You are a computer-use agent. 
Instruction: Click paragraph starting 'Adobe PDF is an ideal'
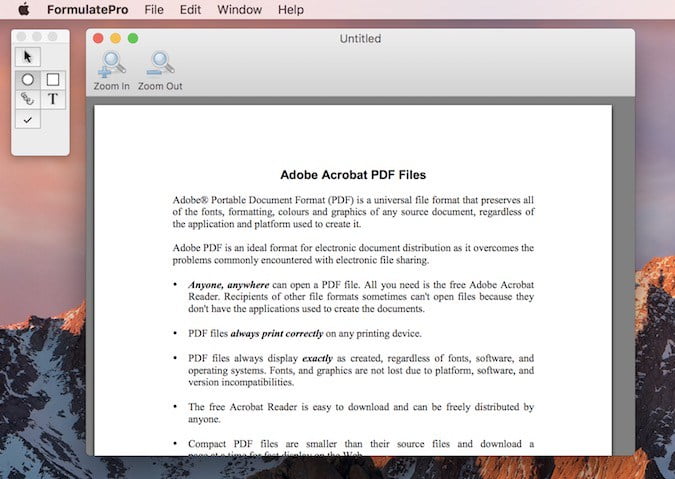[353, 254]
